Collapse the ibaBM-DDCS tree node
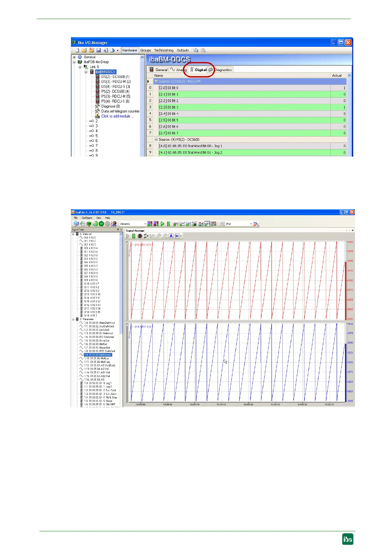Screen dimensions: 392x554 pyautogui.click(x=86, y=72)
